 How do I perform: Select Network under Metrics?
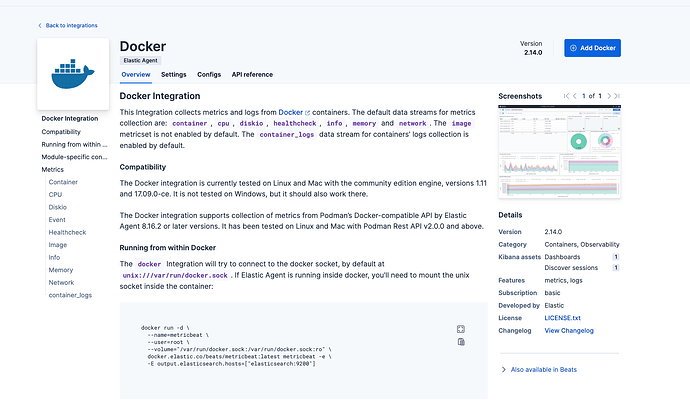click(61, 283)
